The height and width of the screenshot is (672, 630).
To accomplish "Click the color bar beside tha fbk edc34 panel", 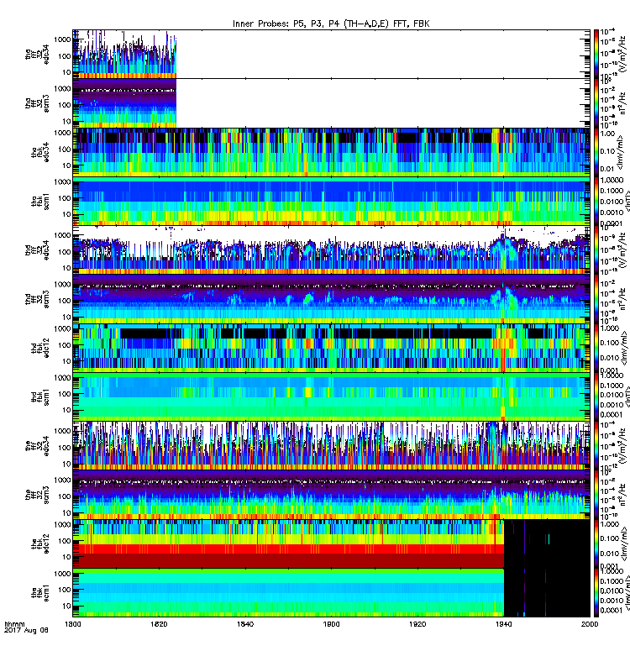I will pyautogui.click(x=596, y=152).
